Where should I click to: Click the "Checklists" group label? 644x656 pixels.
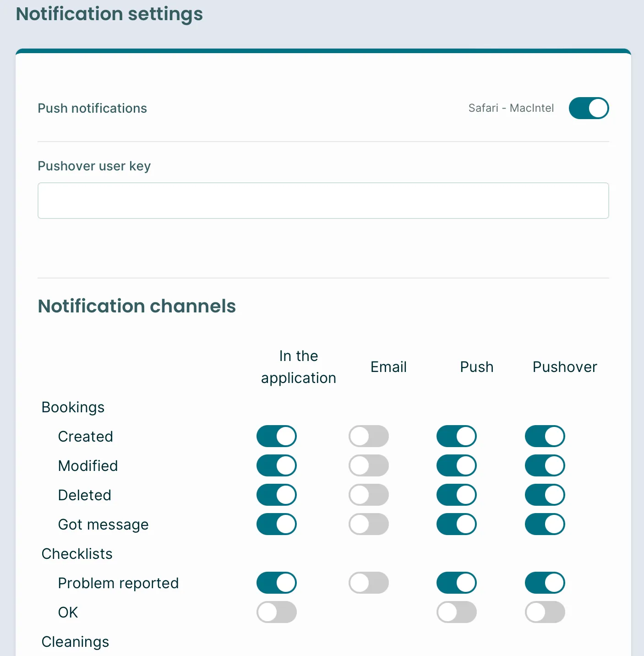(x=77, y=554)
